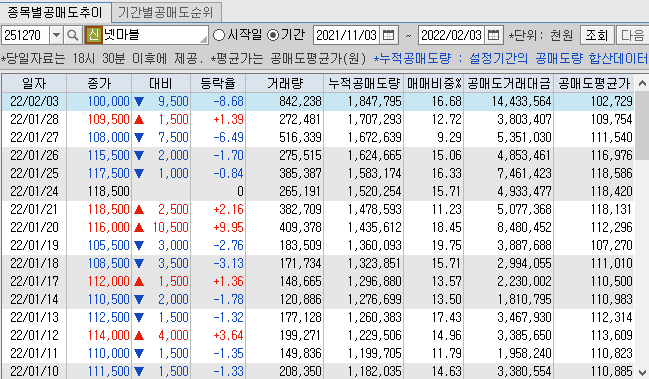Sort by 종가 column header
The width and height of the screenshot is (649, 379).
(x=99, y=84)
